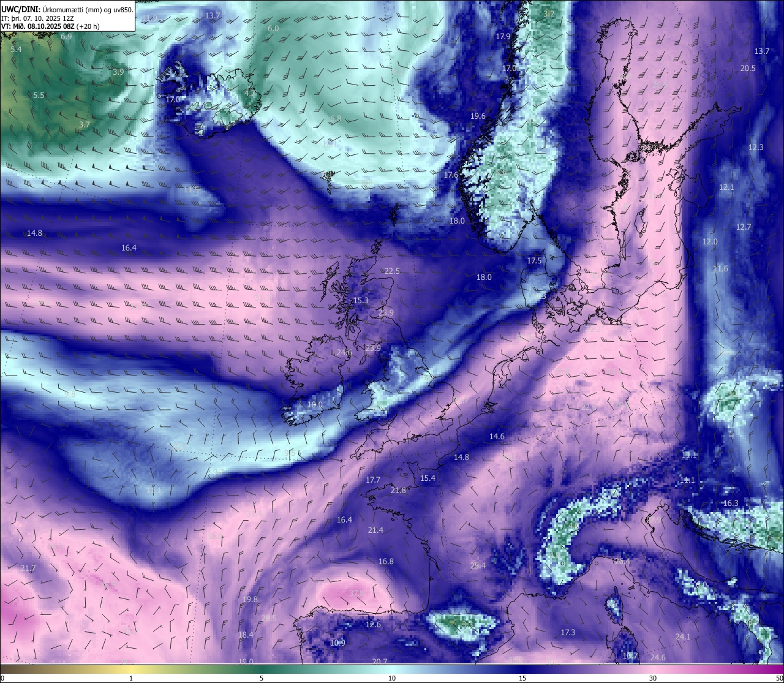Click the 3.7 value label
784x683 pixels.
tap(84, 125)
